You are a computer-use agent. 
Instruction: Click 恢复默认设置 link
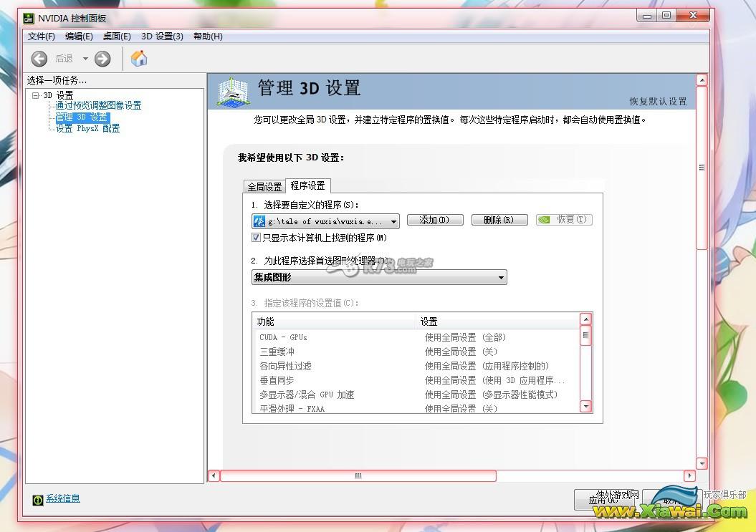coord(658,101)
